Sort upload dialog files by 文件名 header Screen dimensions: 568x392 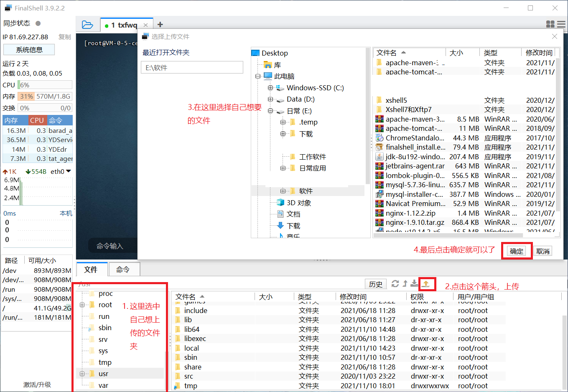click(409, 53)
